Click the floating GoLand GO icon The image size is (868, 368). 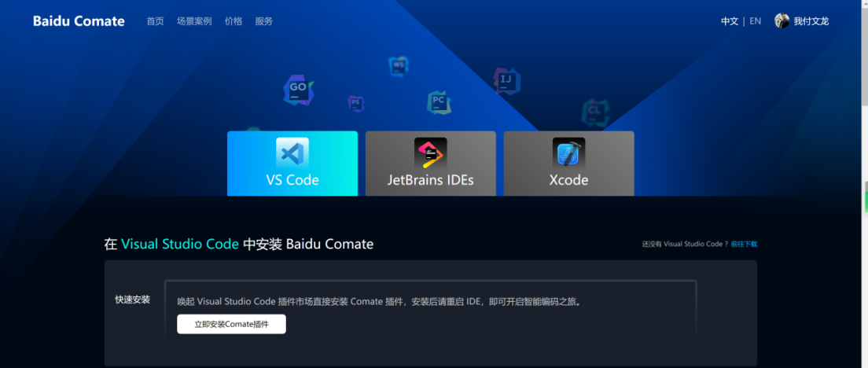[299, 90]
